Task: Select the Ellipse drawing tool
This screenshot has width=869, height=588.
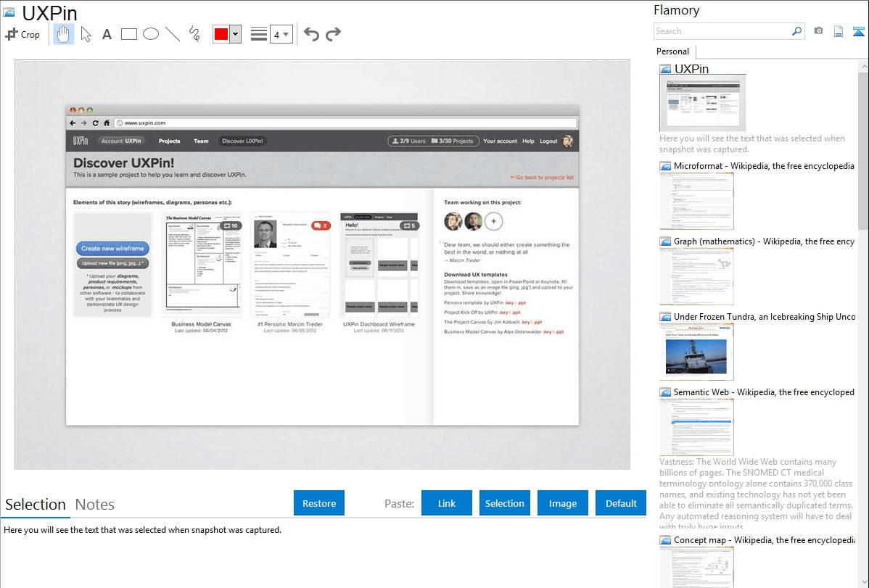Action: tap(149, 33)
